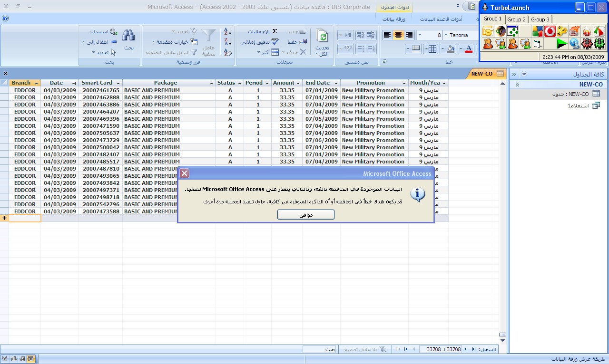Switch to Group 3 tab in TurboLaunch
This screenshot has width=609, height=364.
click(540, 19)
